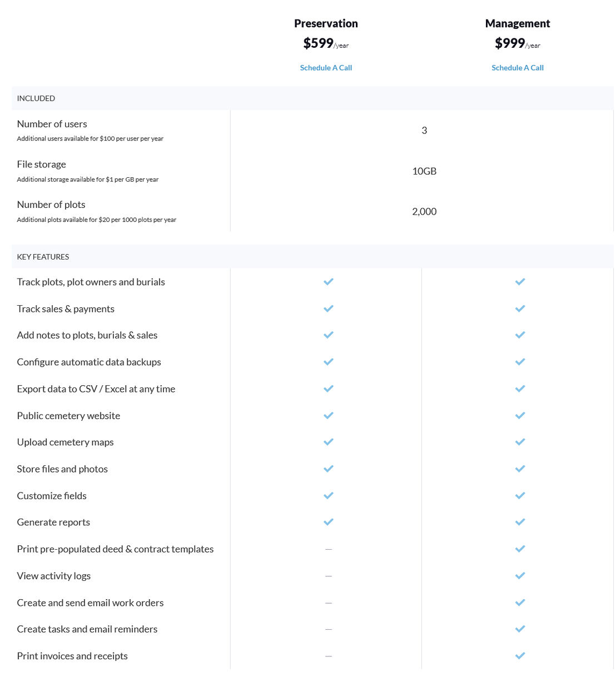Viewport: 616px width, 677px height.
Task: Click the Preservation checkmark for Track plots feature
Action: [x=328, y=282]
